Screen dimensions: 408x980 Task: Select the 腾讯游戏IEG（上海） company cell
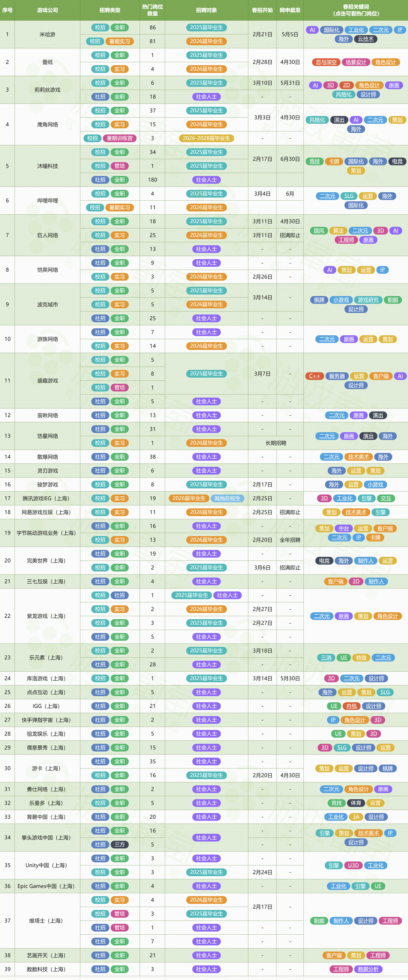point(48,498)
